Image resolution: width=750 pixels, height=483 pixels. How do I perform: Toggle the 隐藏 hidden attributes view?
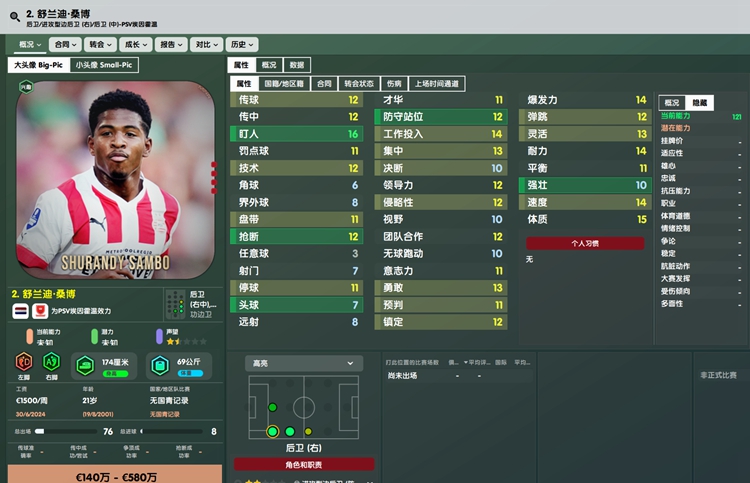coord(699,103)
